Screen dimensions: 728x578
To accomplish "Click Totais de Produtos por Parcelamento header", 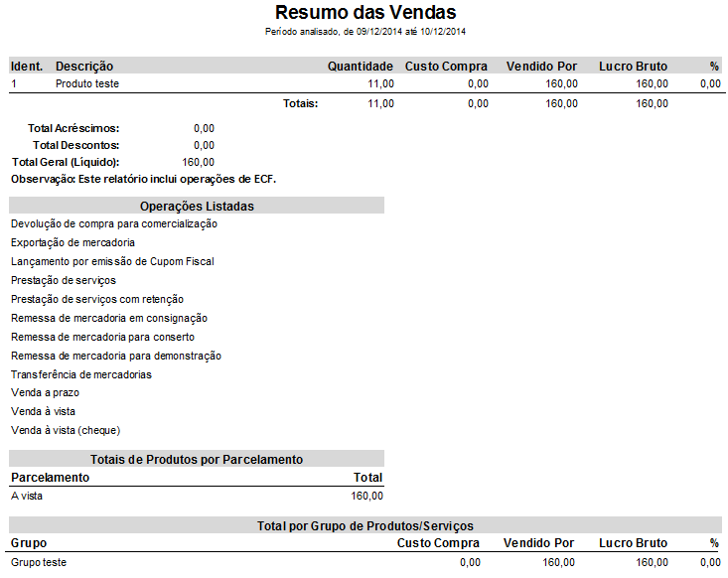I will 197,459.
